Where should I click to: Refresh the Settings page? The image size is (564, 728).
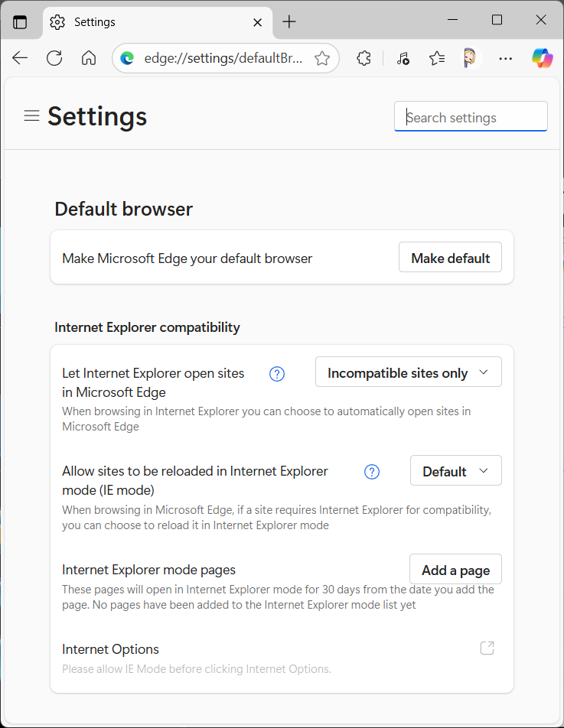click(x=54, y=58)
